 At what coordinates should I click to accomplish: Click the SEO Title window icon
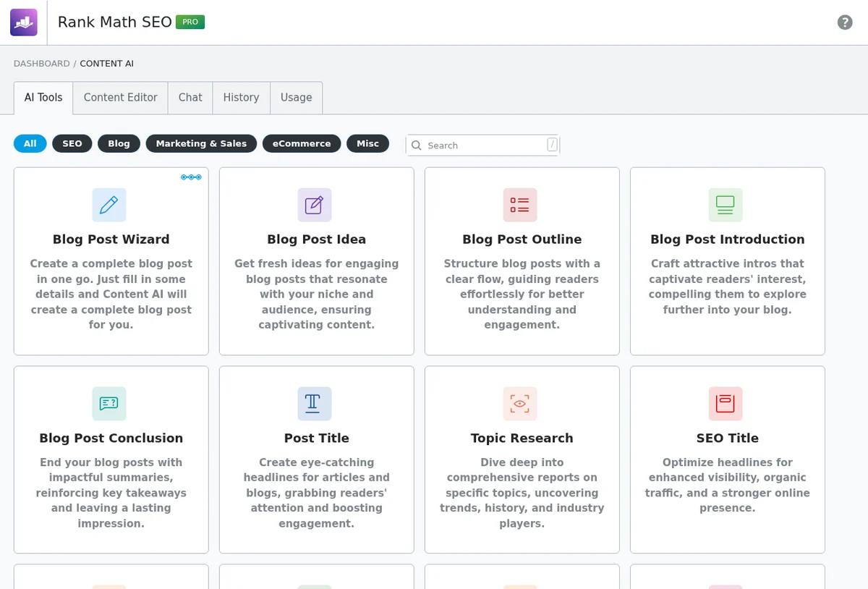[x=726, y=404]
